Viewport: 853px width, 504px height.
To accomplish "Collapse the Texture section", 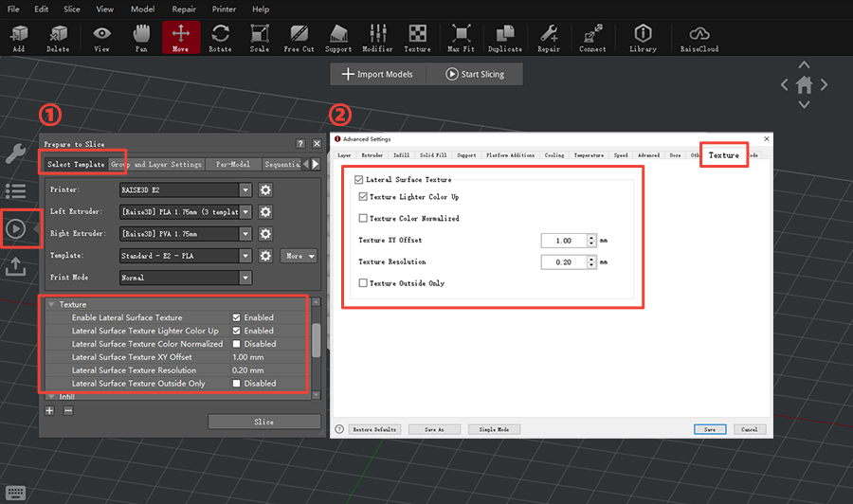I will pos(52,304).
